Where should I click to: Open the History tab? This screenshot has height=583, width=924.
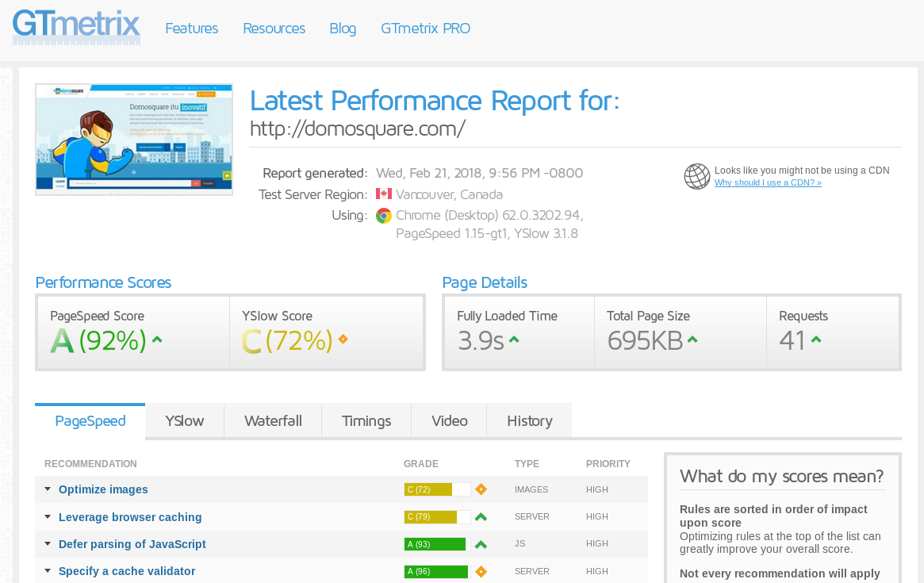530,421
